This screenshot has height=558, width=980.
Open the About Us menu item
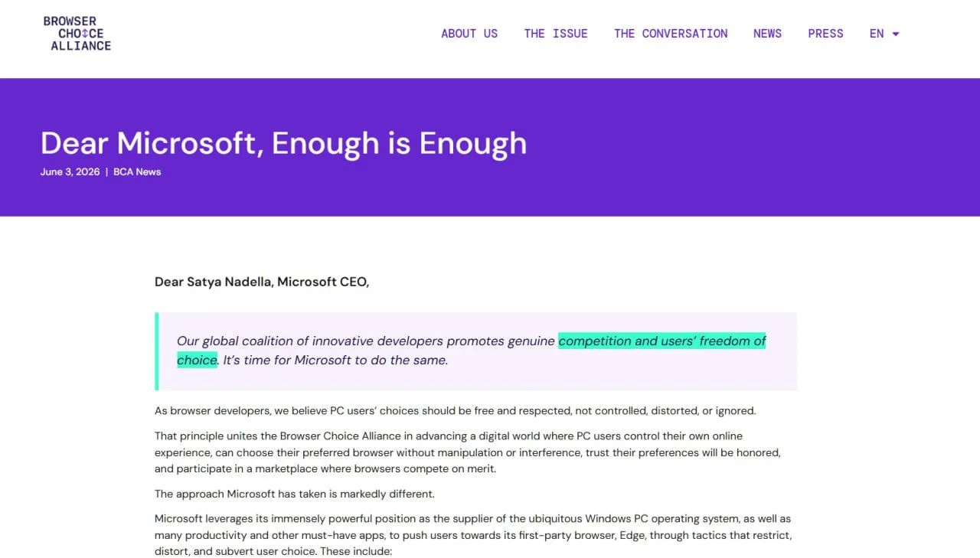pyautogui.click(x=469, y=34)
